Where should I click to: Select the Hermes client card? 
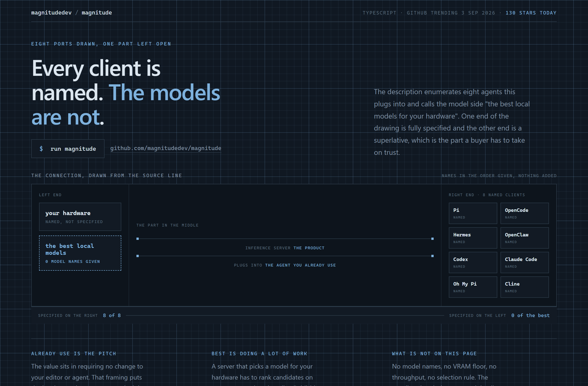pyautogui.click(x=473, y=238)
